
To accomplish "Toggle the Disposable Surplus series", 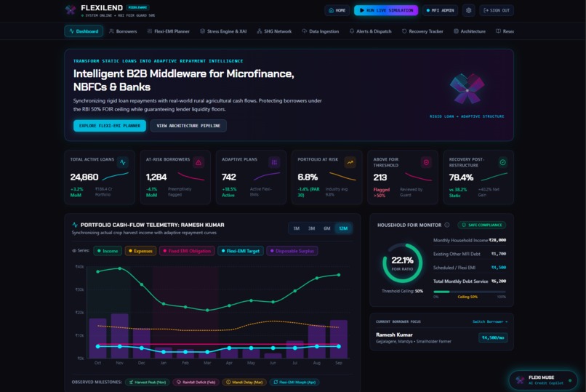I will click(x=292, y=251).
